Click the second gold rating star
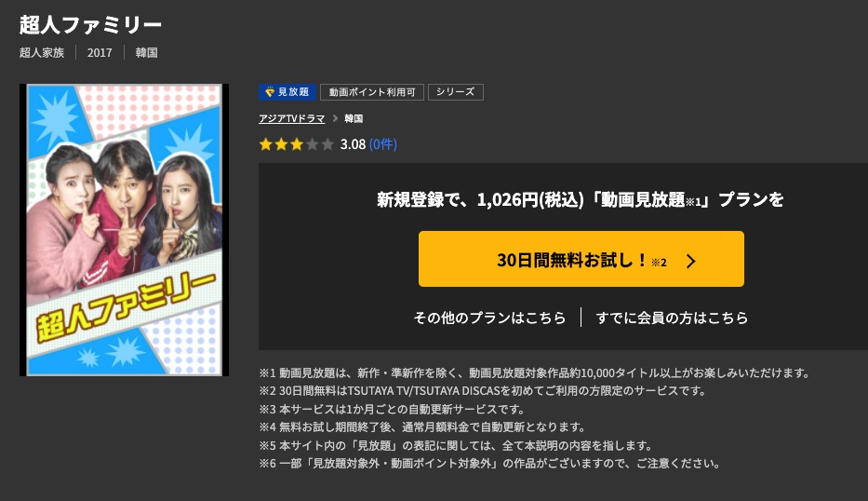This screenshot has height=501, width=868. click(281, 144)
